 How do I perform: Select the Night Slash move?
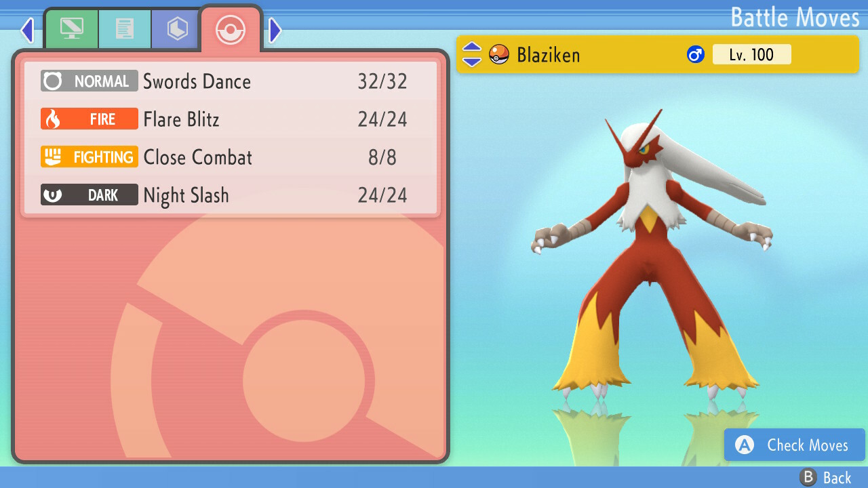pos(231,195)
